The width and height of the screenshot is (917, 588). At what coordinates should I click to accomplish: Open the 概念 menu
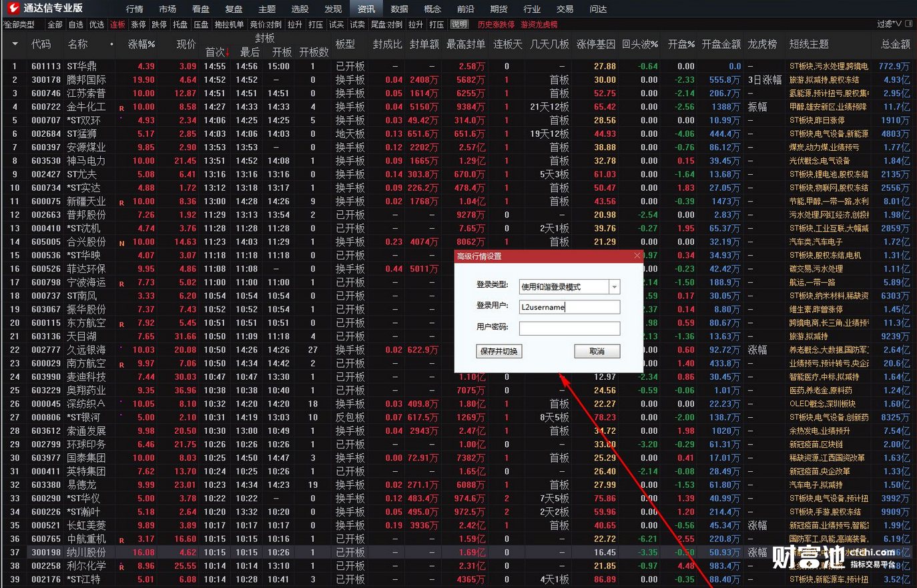tap(432, 9)
